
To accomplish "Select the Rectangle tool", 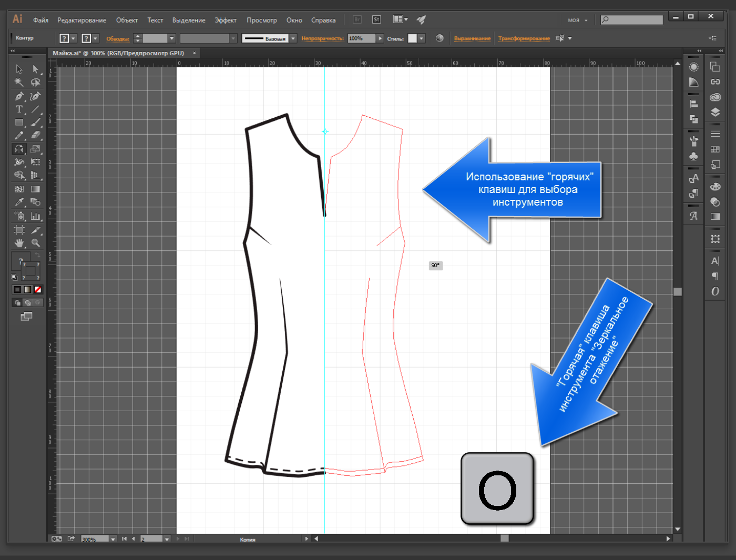I will click(19, 122).
